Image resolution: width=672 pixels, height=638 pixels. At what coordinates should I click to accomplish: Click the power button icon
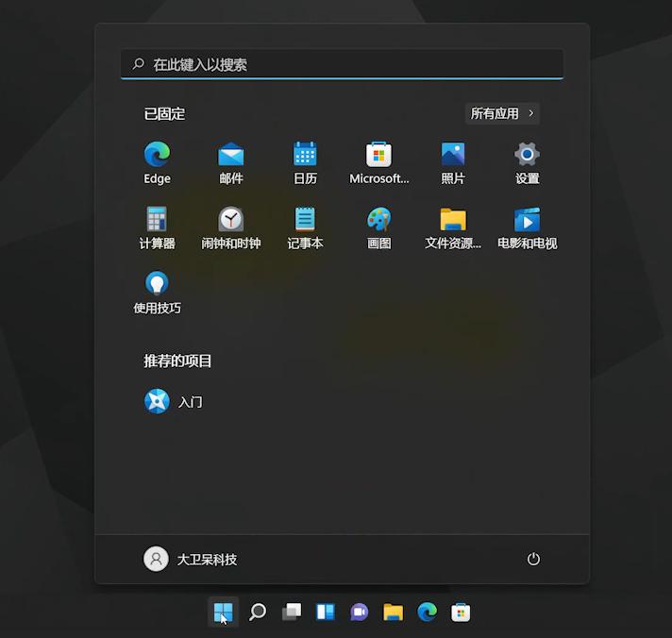[533, 559]
